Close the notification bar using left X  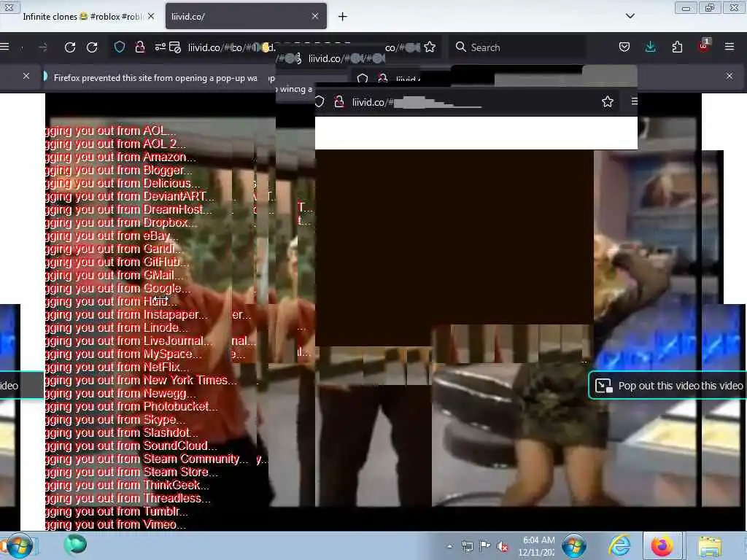pyautogui.click(x=26, y=76)
